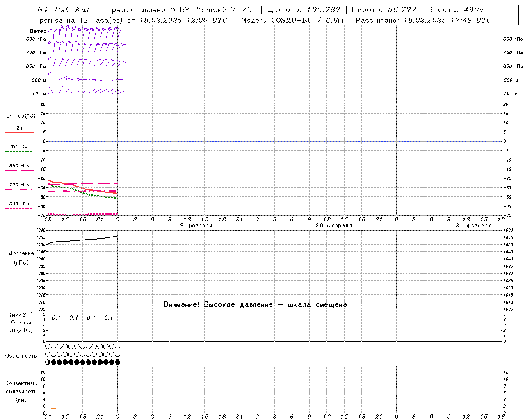The image size is (525, 420).
Task: Click the Конвективн. облачность (км) label
Action: coord(21,391)
